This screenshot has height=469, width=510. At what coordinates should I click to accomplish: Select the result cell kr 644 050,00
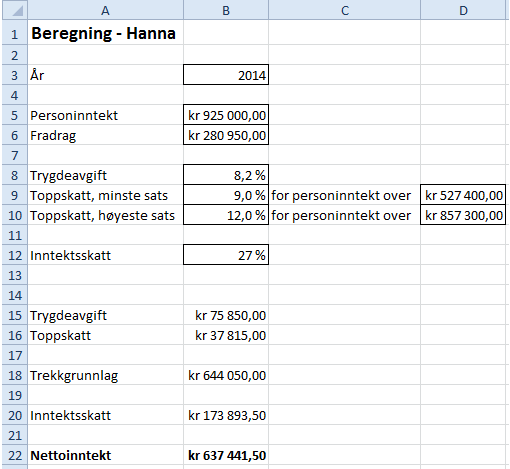(x=226, y=375)
